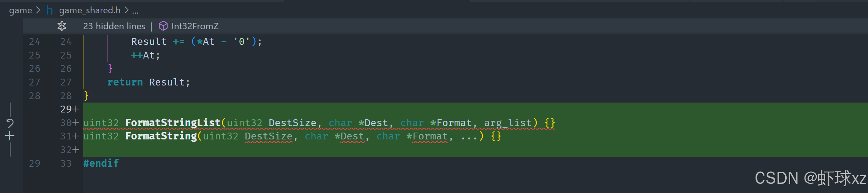This screenshot has width=868, height=193.
Task: Click the FormatStringList function name
Action: coord(173,123)
